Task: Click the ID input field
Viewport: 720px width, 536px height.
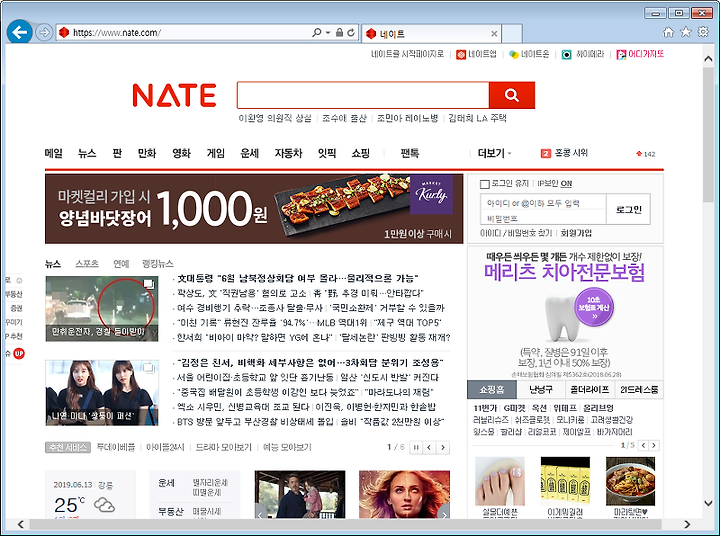Action: point(543,203)
